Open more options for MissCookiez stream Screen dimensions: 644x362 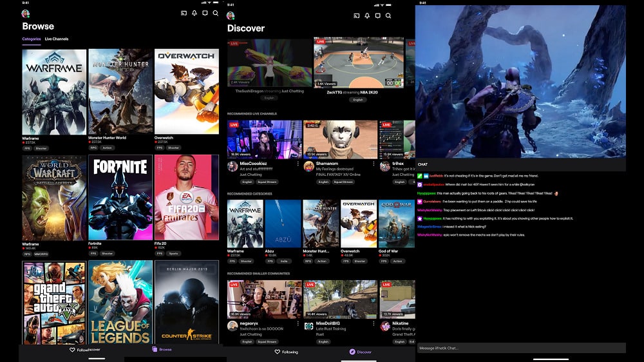(x=298, y=164)
